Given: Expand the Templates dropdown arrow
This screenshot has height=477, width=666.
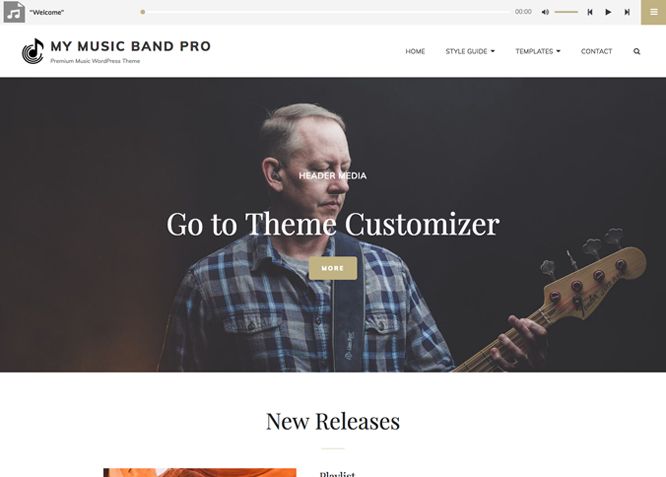Looking at the screenshot, I should click(558, 51).
